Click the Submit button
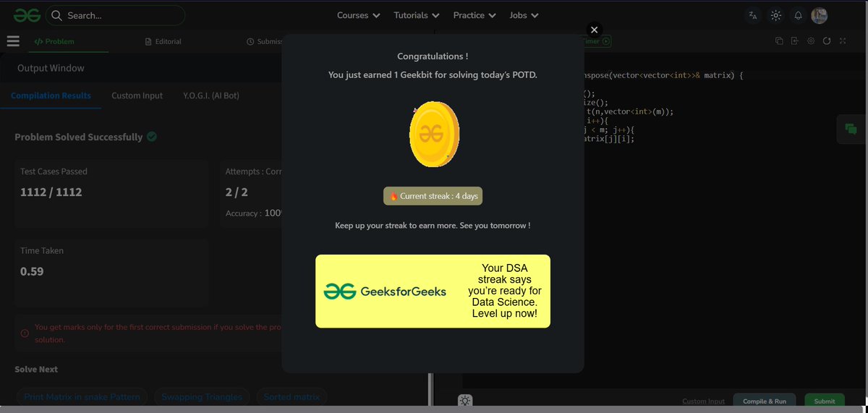 825,401
